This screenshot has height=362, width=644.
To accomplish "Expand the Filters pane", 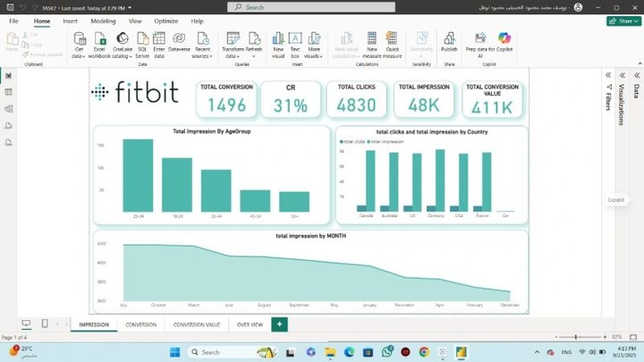I will point(608,75).
